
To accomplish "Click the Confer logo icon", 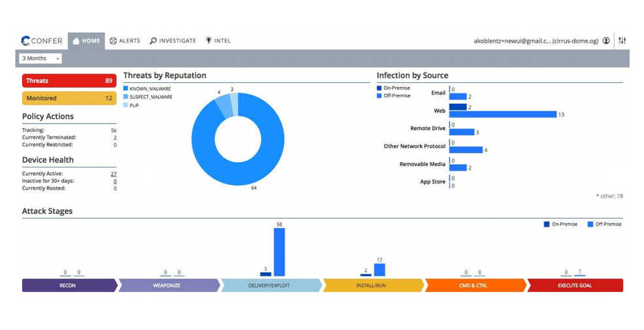I will pyautogui.click(x=25, y=41).
